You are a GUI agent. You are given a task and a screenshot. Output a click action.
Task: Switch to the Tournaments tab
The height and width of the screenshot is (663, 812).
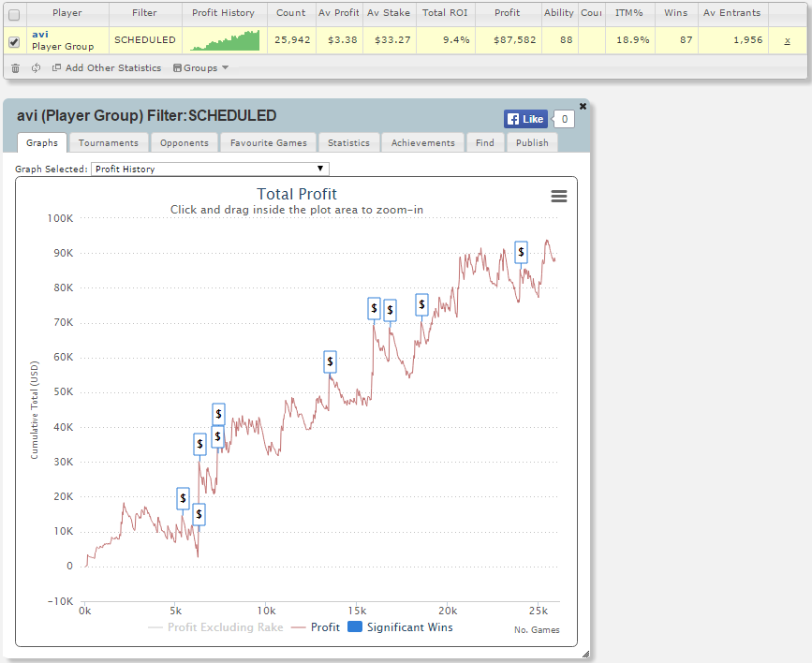click(x=109, y=143)
